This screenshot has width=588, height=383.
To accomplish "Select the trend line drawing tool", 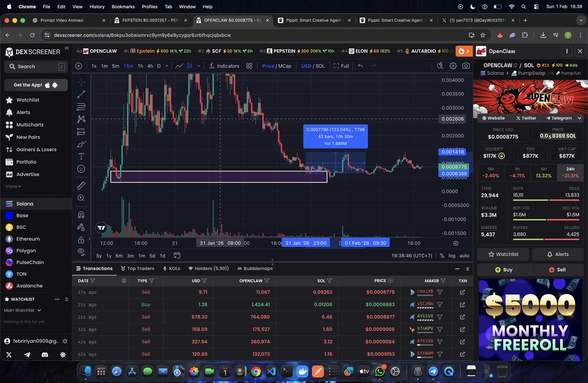I will coord(81,94).
